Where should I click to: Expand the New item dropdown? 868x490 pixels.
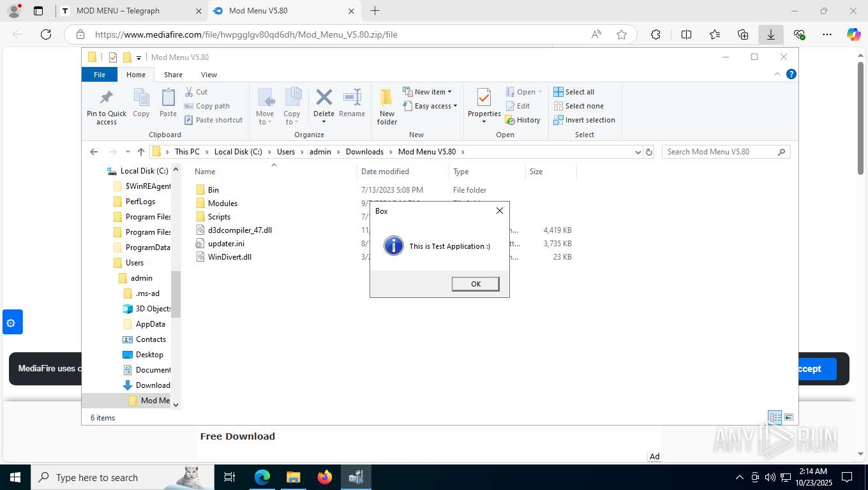tap(427, 92)
